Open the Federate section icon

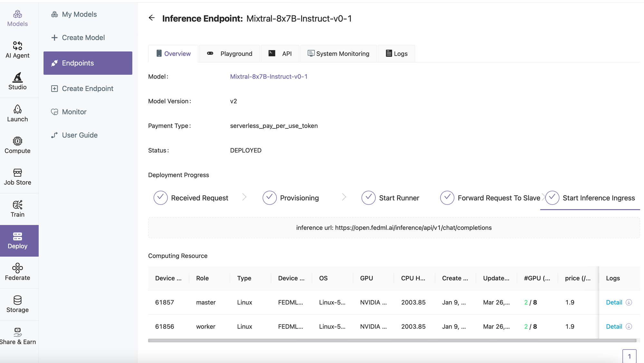tap(17, 268)
